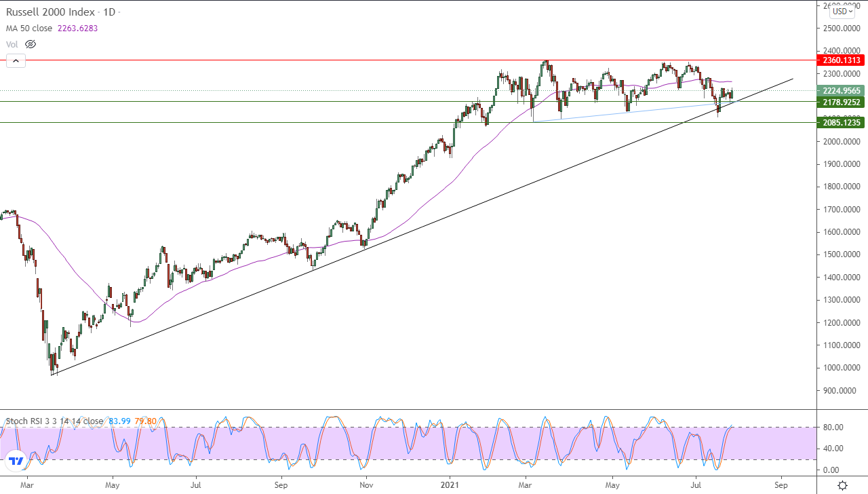
Task: Click the 1500.0000 price axis label
Action: [842, 254]
